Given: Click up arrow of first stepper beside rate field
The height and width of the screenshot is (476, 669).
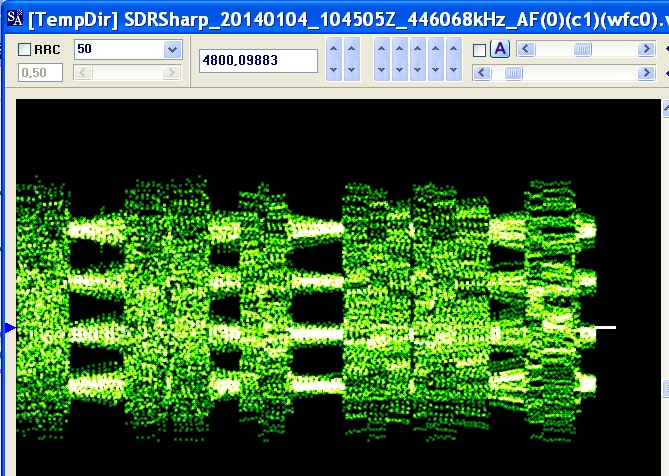Looking at the screenshot, I should [334, 48].
